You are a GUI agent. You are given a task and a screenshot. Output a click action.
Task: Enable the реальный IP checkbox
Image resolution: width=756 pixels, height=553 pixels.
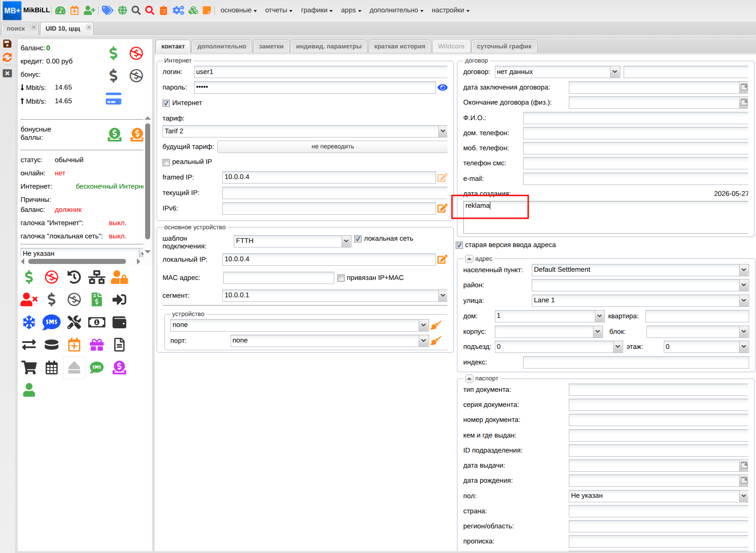pyautogui.click(x=166, y=162)
